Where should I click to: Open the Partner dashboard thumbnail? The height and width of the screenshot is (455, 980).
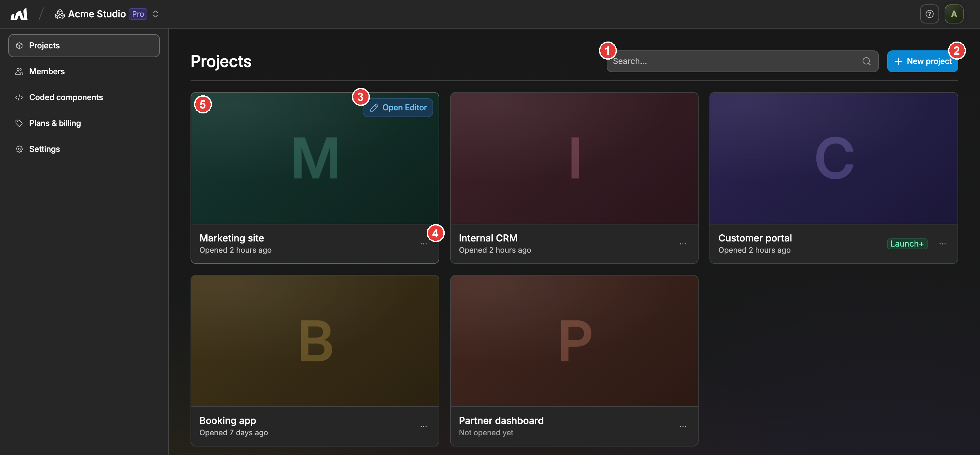pyautogui.click(x=574, y=341)
